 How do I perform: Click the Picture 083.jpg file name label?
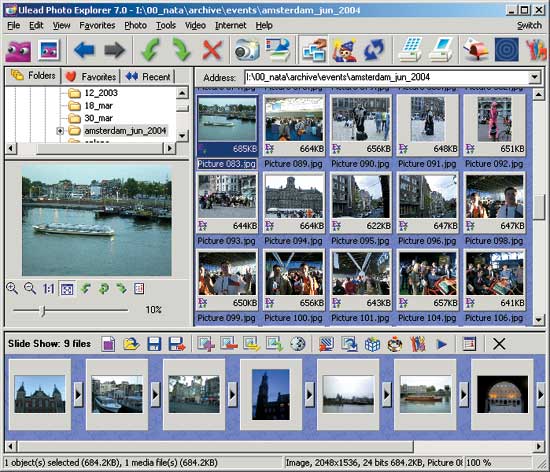pos(227,164)
